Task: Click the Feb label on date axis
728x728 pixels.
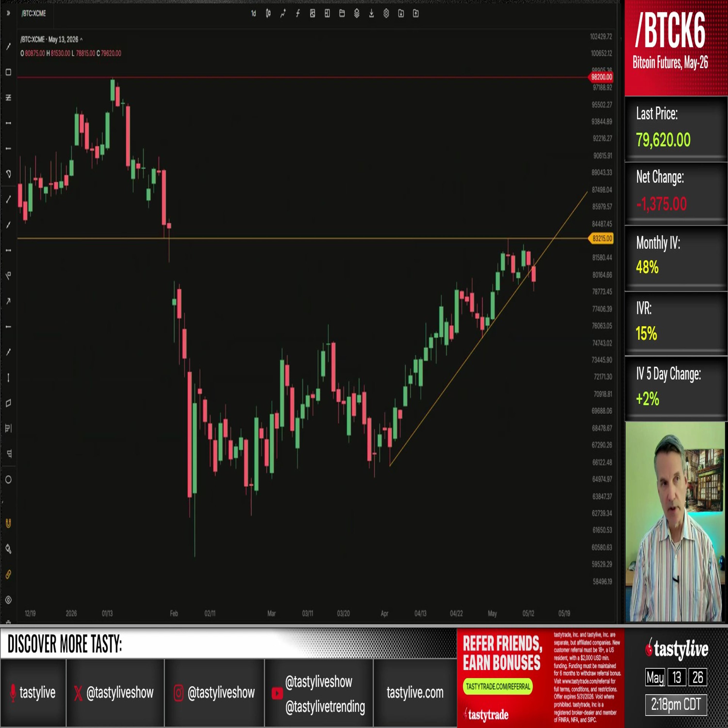Action: [174, 613]
